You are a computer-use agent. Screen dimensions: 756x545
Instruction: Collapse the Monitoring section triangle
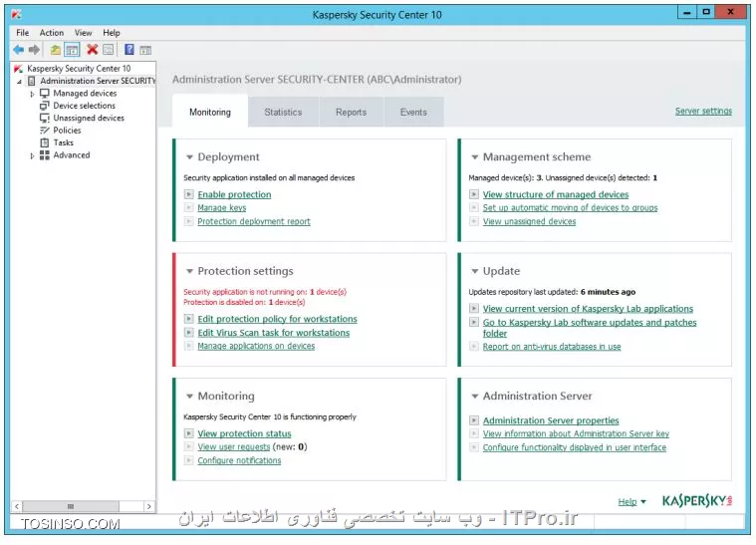coord(189,397)
